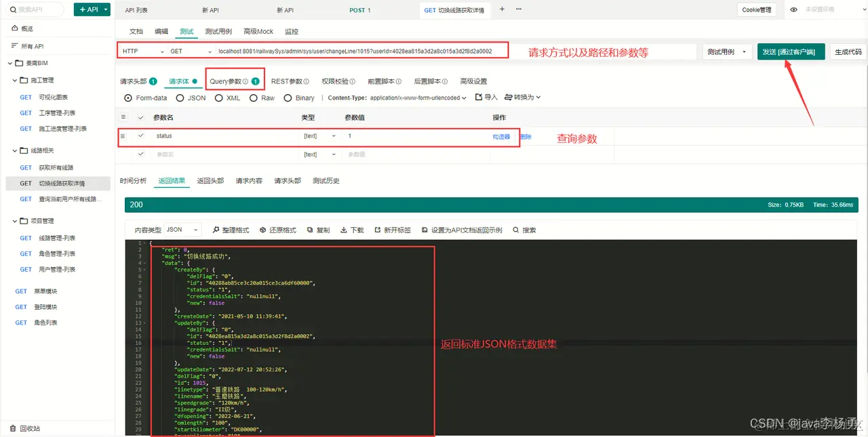Screen dimensions: 868x437
Task: Click the 发送 [通过客户端] send button
Action: [791, 50]
